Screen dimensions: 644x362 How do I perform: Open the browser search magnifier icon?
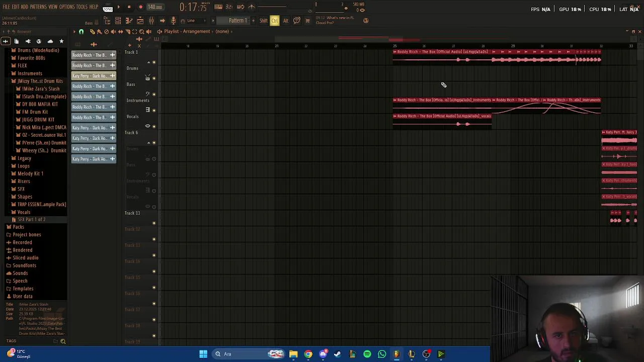click(x=63, y=341)
